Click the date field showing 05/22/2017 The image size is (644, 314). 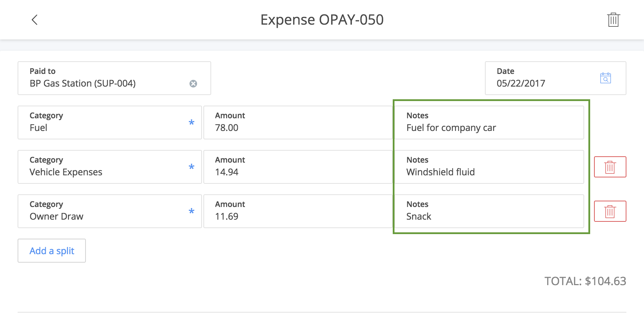point(556,78)
